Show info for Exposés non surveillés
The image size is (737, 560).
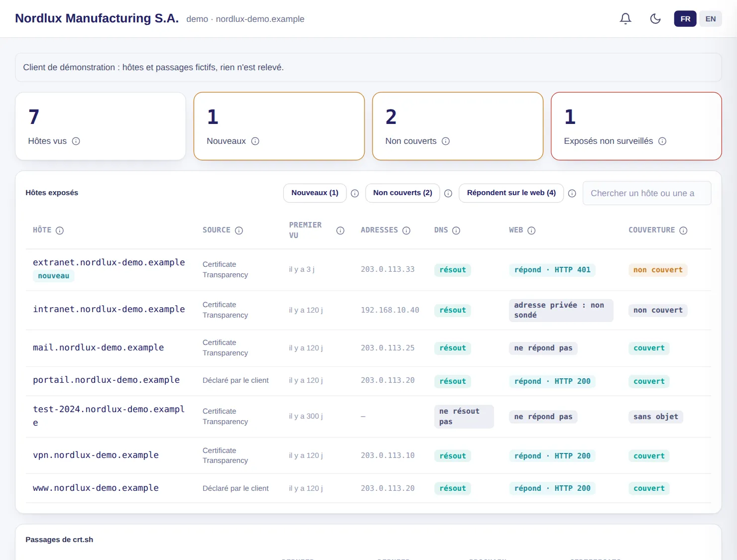(662, 141)
